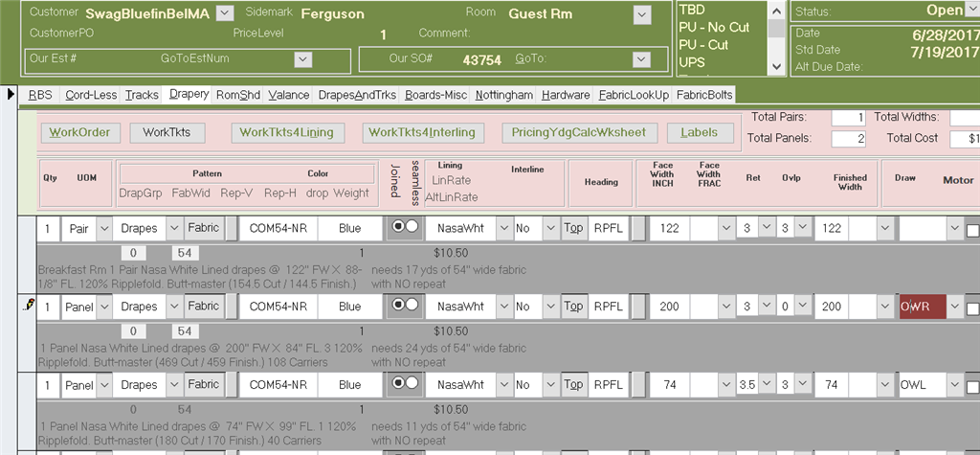The image size is (980, 455).
Task: Click the pencil edit indicator on 200 width row
Action: [x=28, y=305]
